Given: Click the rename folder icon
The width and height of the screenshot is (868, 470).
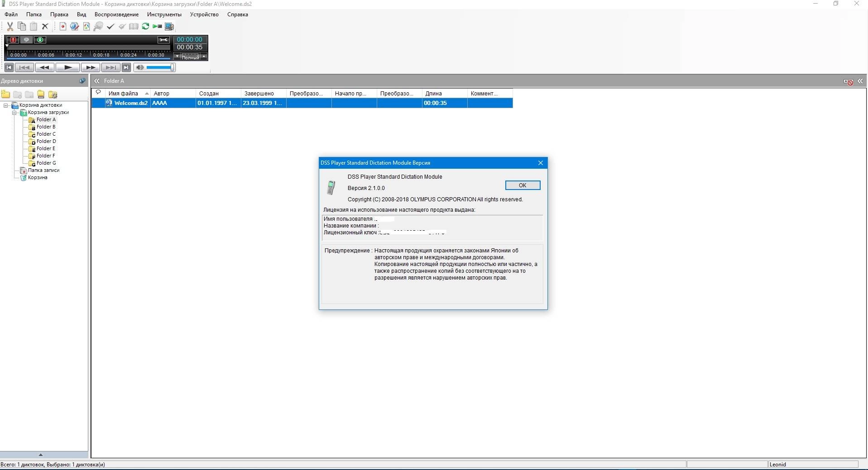Looking at the screenshot, I should (x=41, y=95).
